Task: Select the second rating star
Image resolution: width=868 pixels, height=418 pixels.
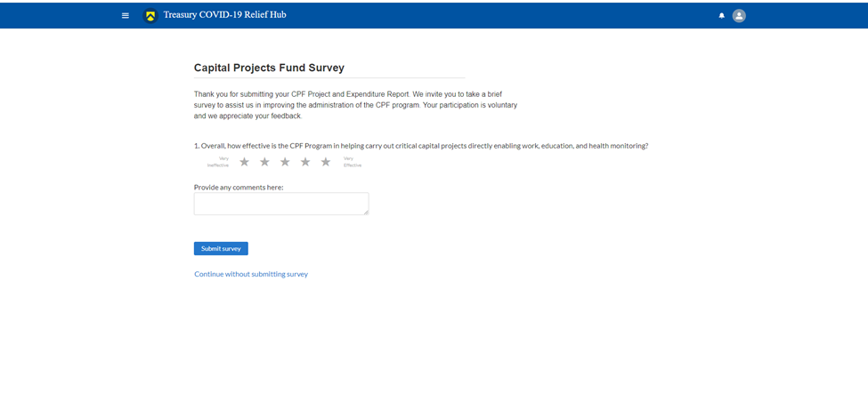Action: 264,162
